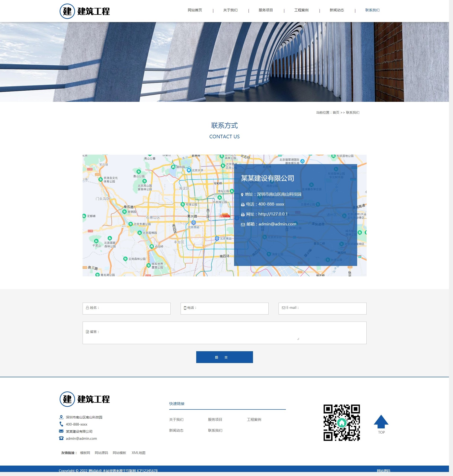
Task: Click the footer phone handset icon
Action: tap(61, 424)
